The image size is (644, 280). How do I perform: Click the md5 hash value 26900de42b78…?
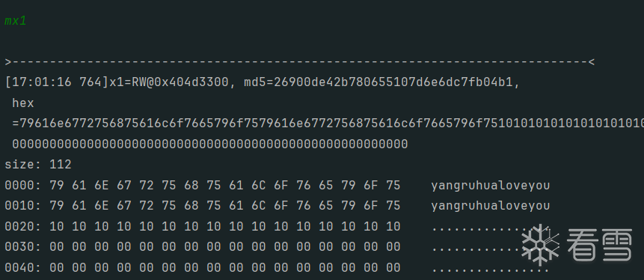[393, 82]
